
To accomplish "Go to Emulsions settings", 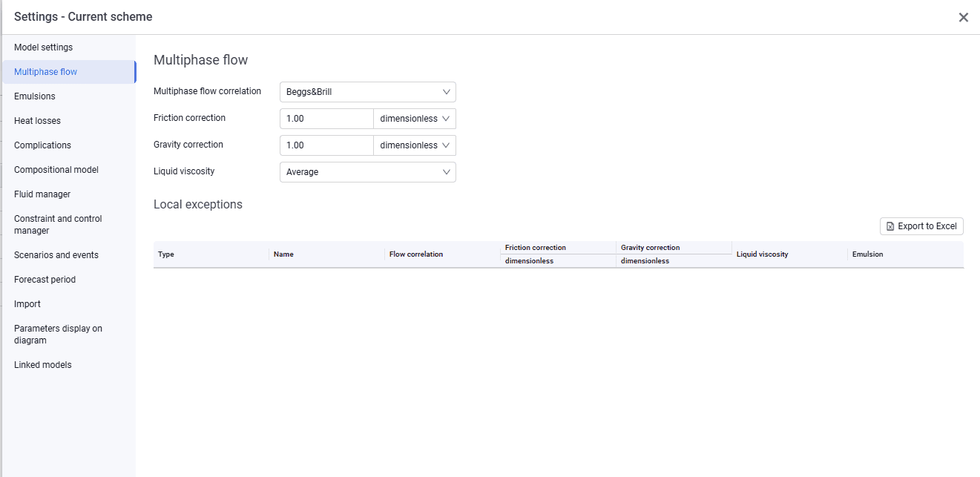I will point(68,96).
